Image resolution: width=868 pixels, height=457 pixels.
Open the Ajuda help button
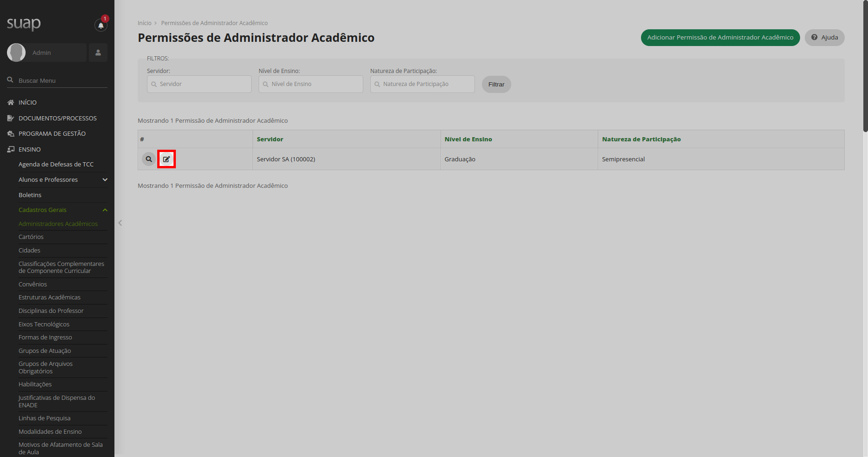(825, 37)
